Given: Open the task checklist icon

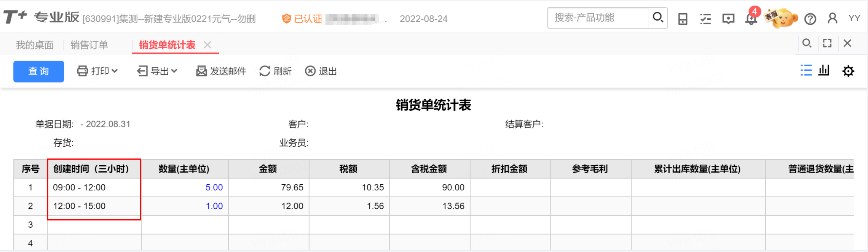Looking at the screenshot, I should 705,19.
